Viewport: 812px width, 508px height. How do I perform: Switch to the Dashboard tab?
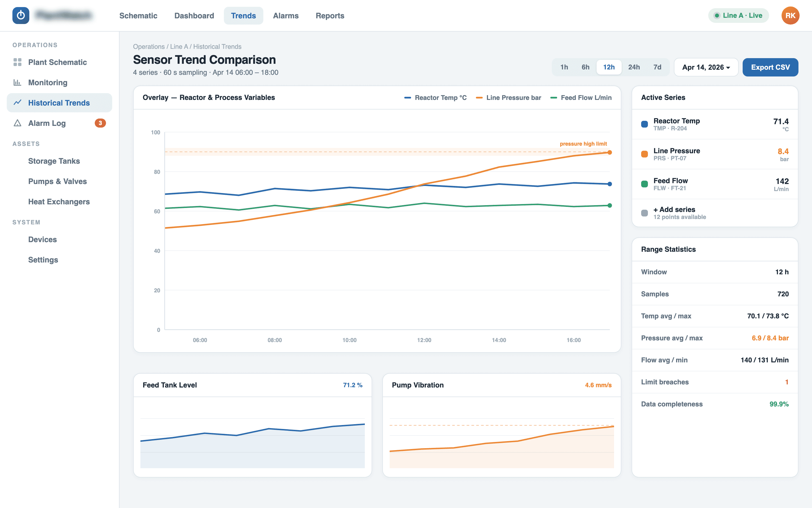tap(194, 16)
